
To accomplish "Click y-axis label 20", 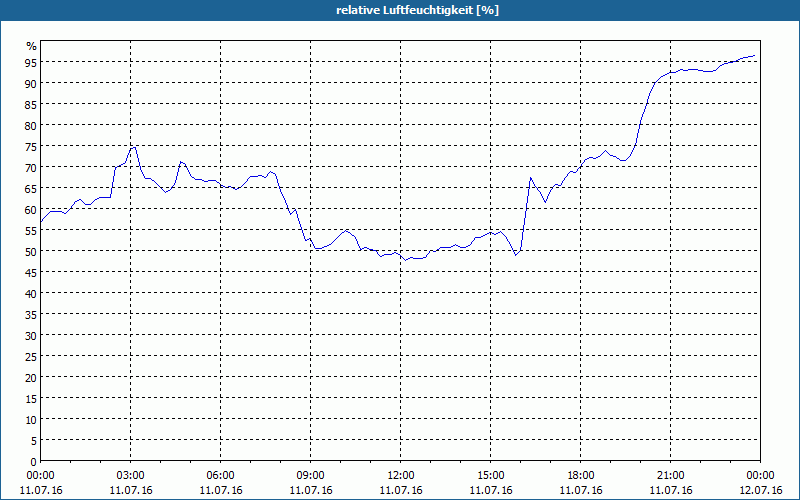I will click(x=31, y=378).
